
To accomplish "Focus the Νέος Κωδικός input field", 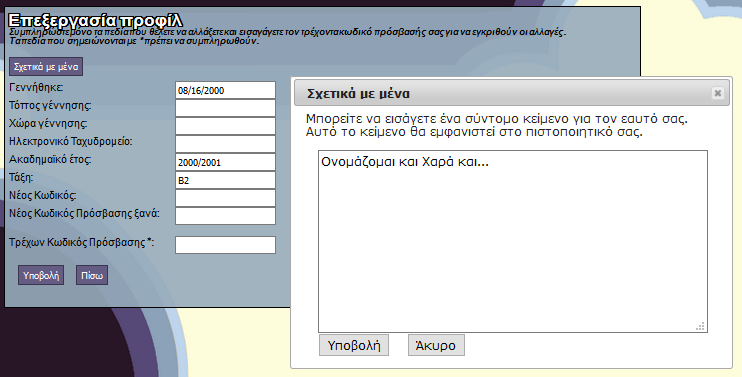I will (225, 198).
